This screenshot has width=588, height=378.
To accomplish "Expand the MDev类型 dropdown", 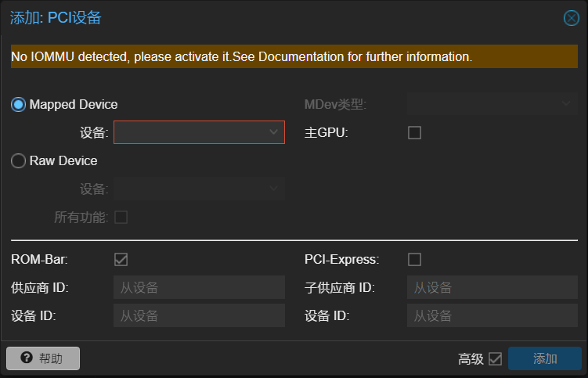I will tap(492, 104).
